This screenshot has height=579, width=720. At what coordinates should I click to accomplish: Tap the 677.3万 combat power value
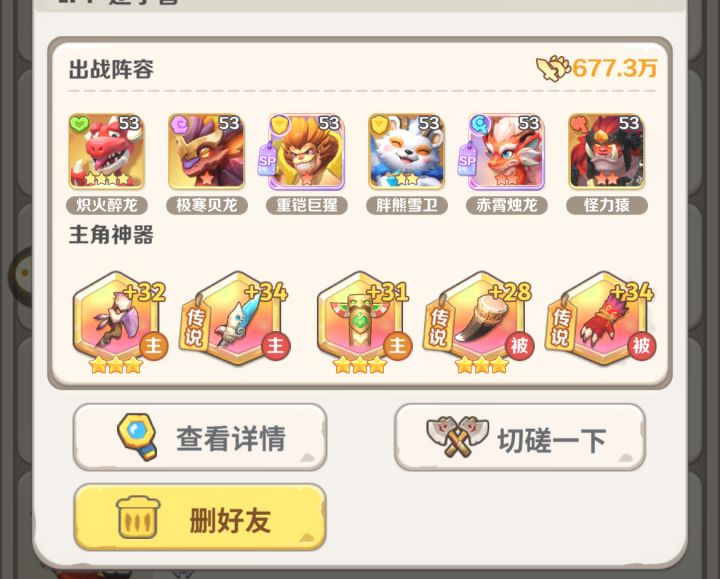point(614,68)
